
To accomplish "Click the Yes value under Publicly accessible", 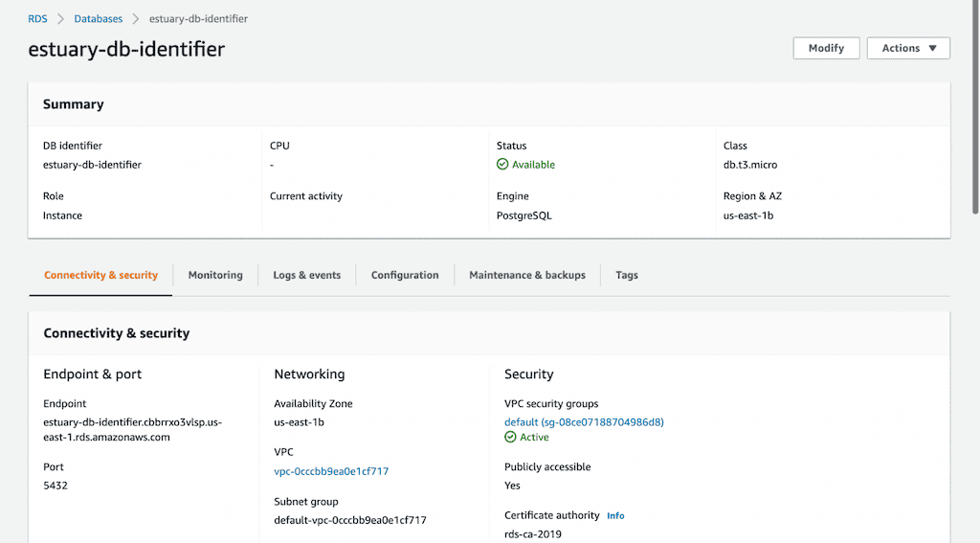I will (512, 486).
